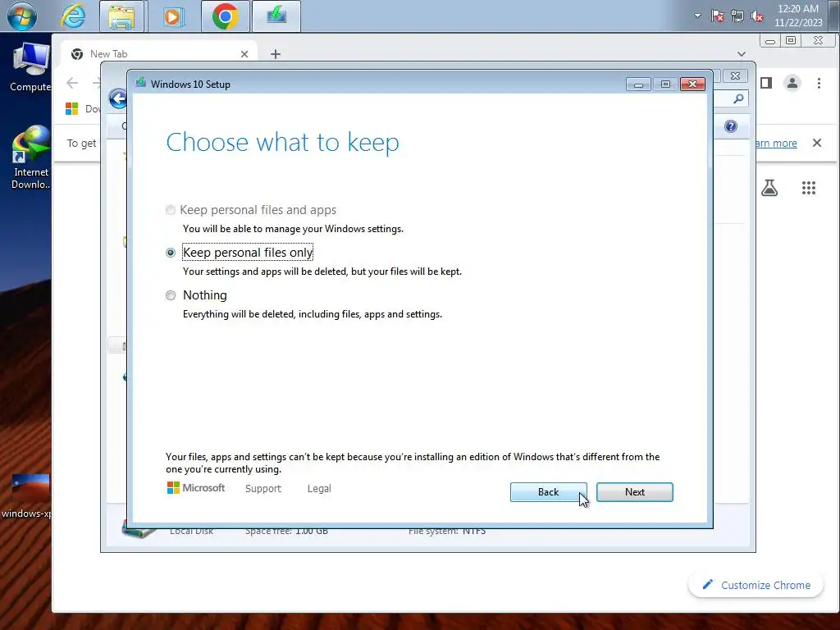Open the Computer desktop icon
The height and width of the screenshot is (630, 840).
click(30, 67)
